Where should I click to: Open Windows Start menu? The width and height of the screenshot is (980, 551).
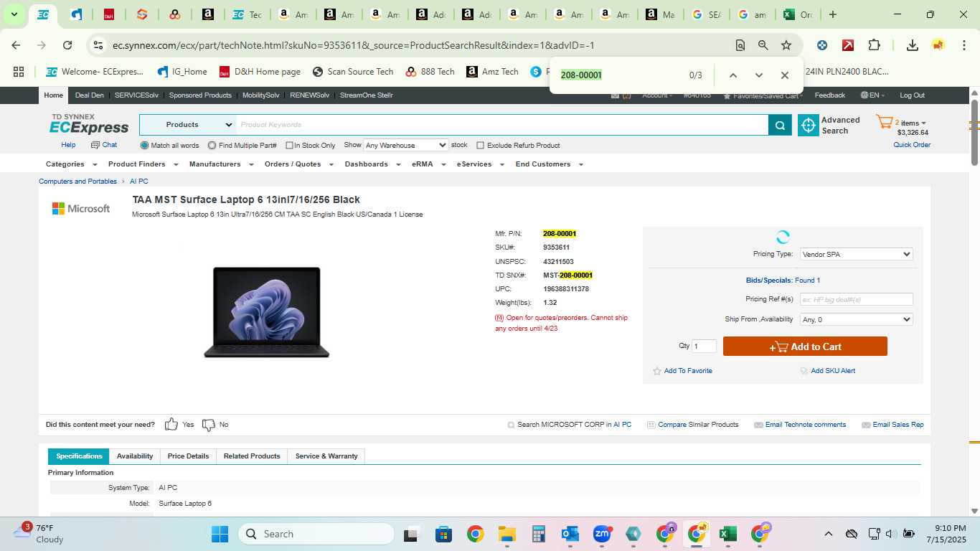tap(220, 534)
